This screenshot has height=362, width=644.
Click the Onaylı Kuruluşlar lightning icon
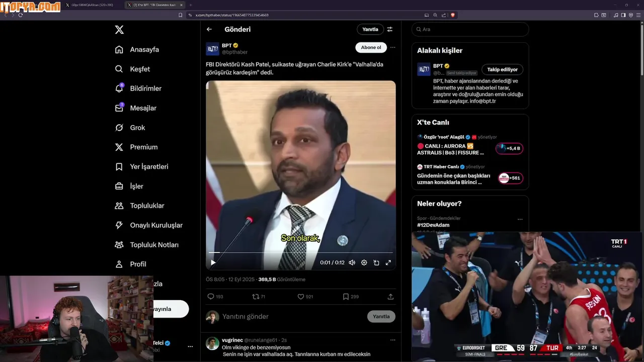(x=119, y=225)
